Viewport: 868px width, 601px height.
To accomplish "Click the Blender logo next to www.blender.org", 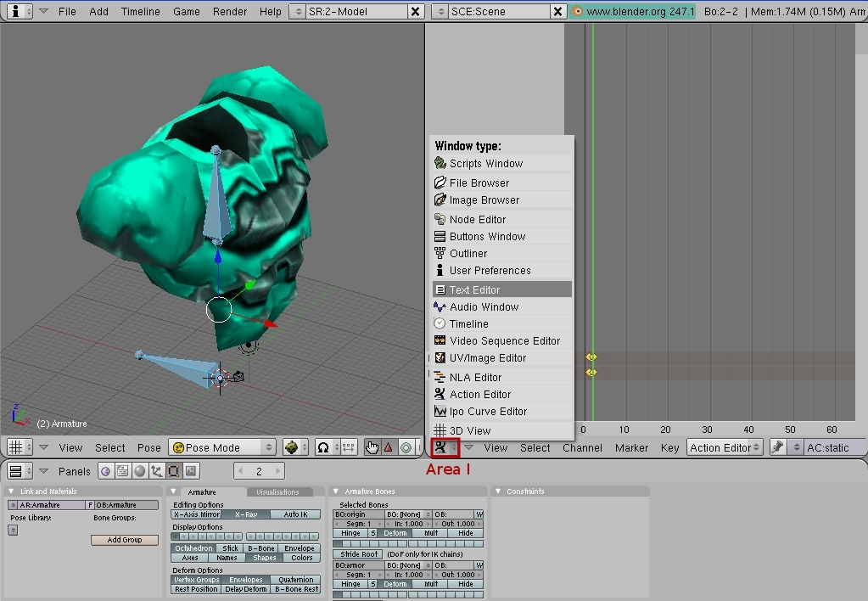I will tap(577, 11).
